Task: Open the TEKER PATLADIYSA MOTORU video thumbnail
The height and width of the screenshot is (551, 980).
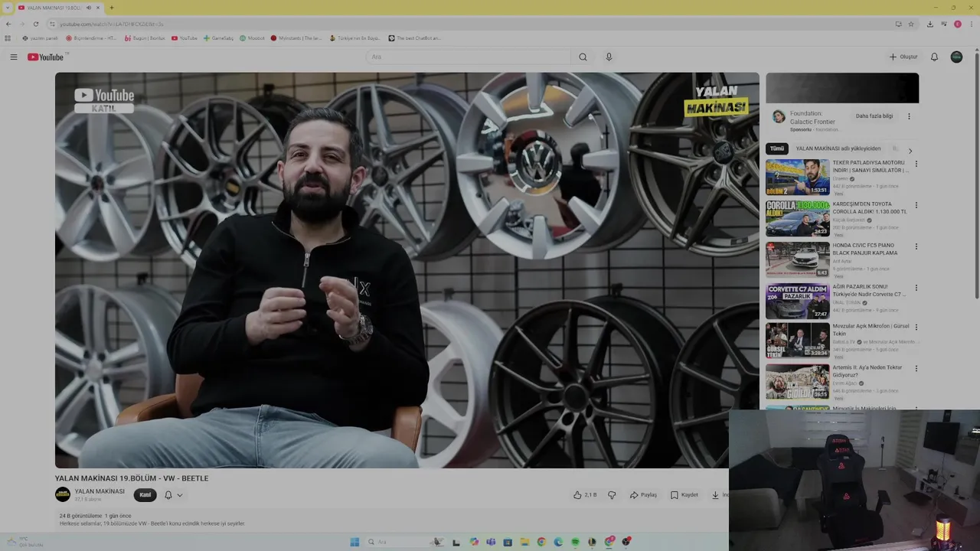Action: tap(798, 178)
